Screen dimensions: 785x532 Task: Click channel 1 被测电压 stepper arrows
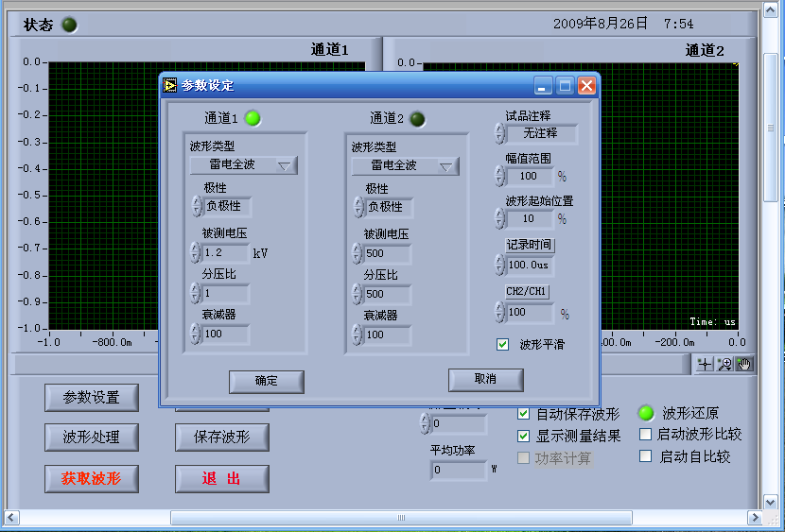(195, 252)
